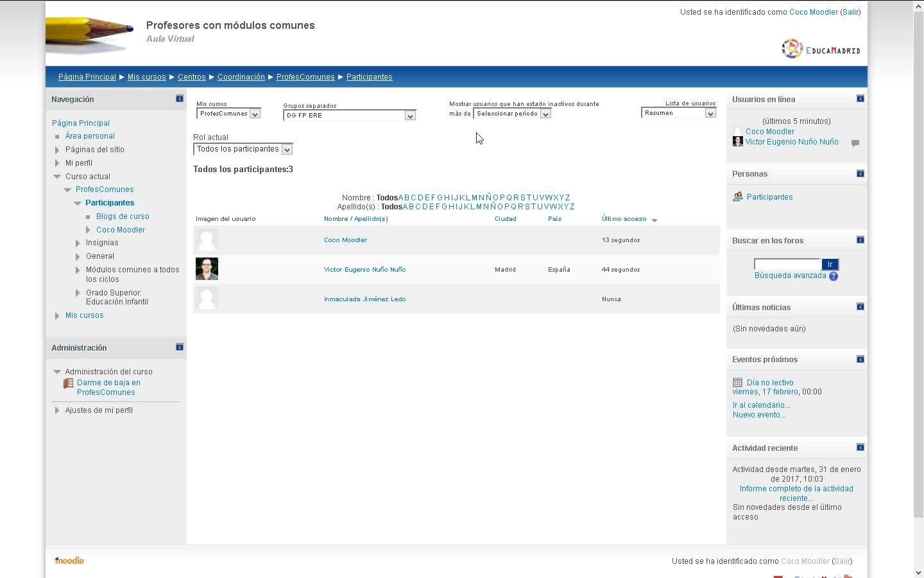The height and width of the screenshot is (578, 924).
Task: Click into the forum search text field
Action: coord(787,264)
